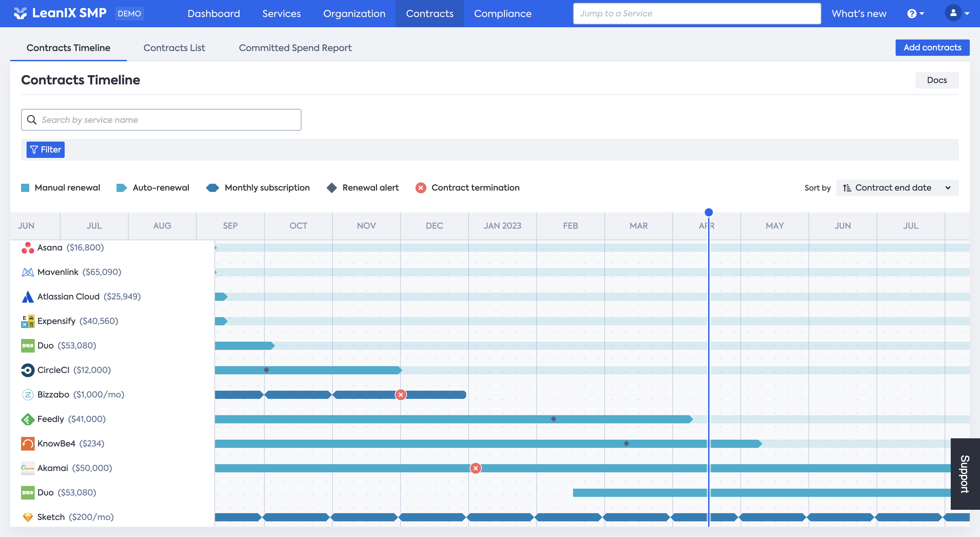Open the Support side tab

[965, 474]
